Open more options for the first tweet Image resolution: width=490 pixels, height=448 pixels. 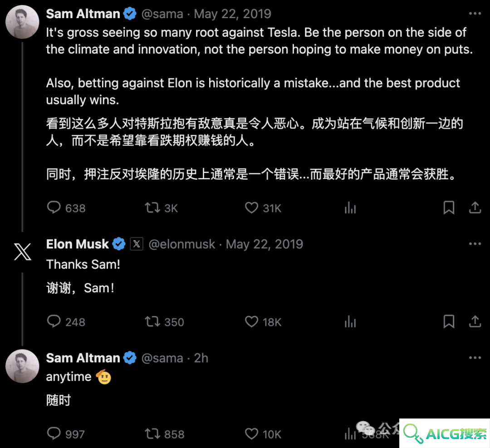[x=475, y=14]
